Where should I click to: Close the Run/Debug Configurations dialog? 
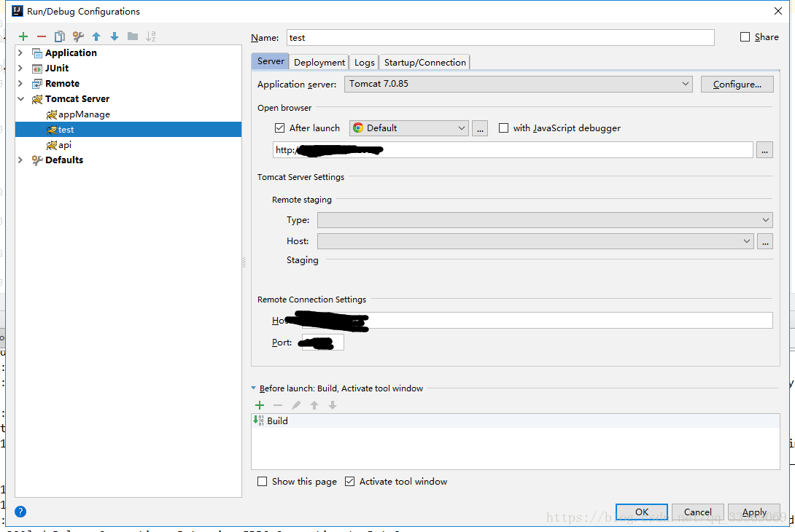778,11
